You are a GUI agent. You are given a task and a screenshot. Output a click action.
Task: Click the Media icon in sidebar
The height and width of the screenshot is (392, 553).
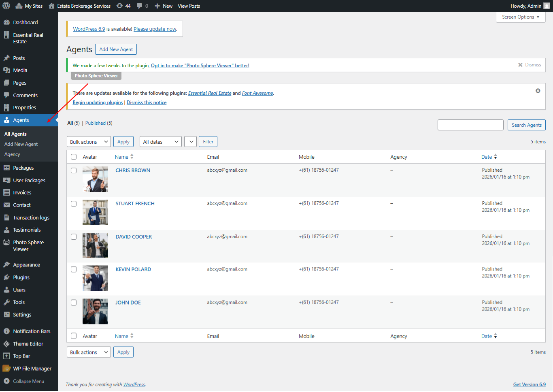tap(6, 70)
